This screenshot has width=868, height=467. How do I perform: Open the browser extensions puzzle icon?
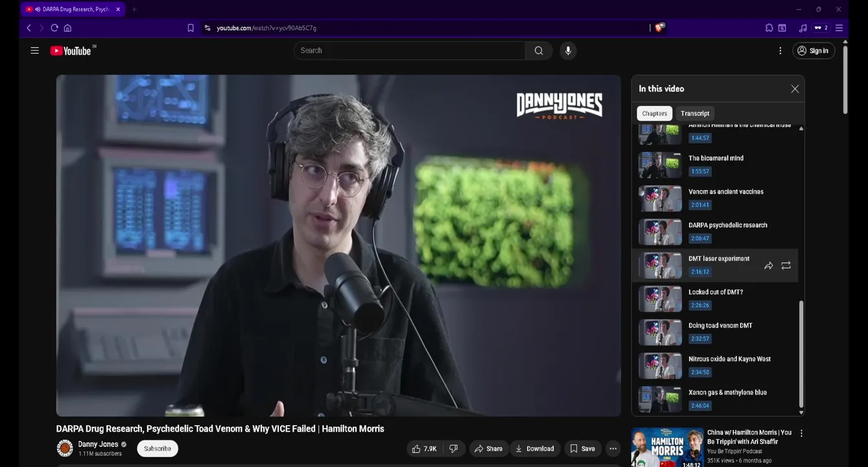click(x=769, y=28)
